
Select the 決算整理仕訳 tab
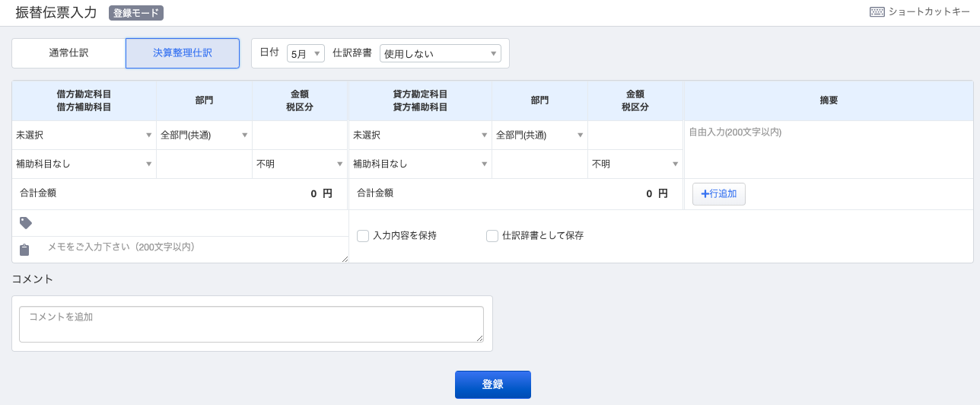pyautogui.click(x=183, y=53)
